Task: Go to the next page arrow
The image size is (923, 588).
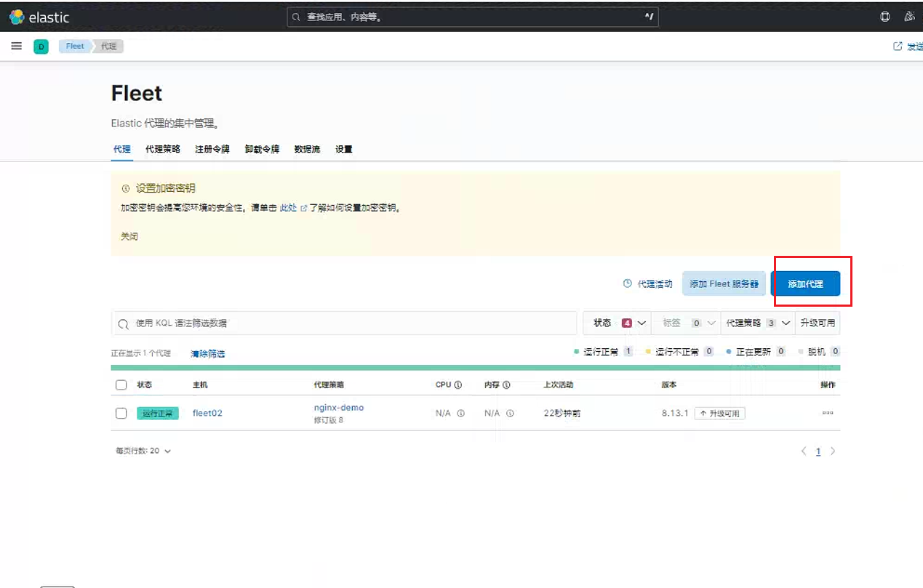Action: click(833, 451)
